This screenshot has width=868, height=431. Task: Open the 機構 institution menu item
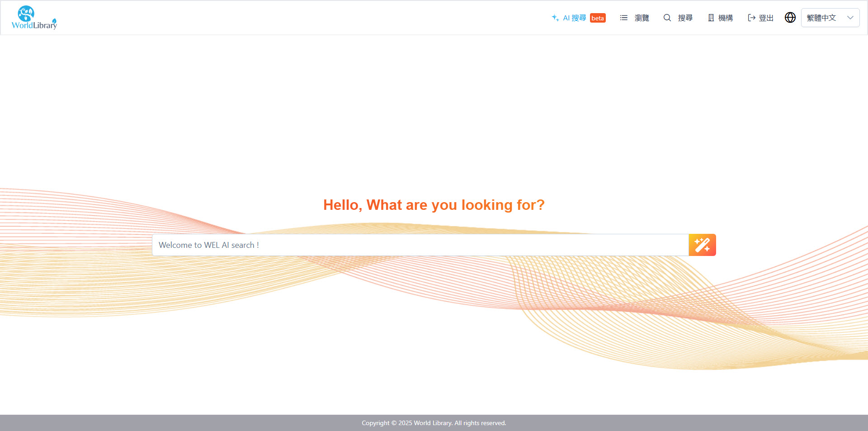(725, 18)
